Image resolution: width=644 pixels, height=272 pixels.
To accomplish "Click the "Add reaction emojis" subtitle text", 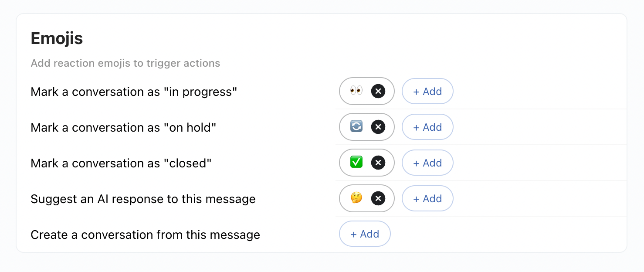I will pyautogui.click(x=125, y=63).
